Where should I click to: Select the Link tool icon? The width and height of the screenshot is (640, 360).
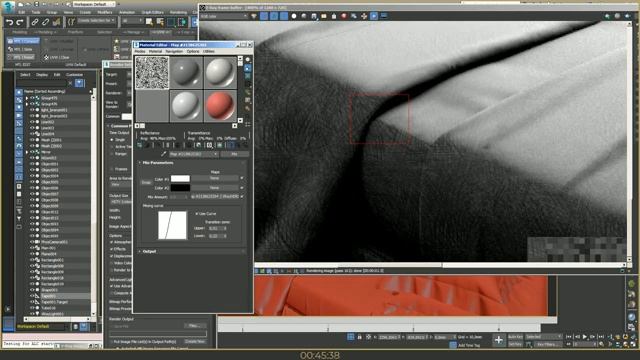coord(35,22)
